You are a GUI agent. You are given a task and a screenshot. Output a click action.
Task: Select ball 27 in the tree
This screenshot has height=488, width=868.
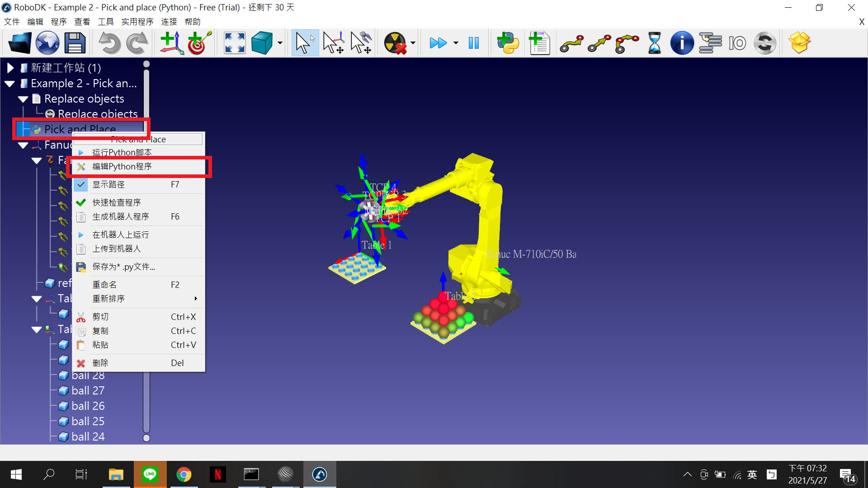pyautogui.click(x=88, y=391)
